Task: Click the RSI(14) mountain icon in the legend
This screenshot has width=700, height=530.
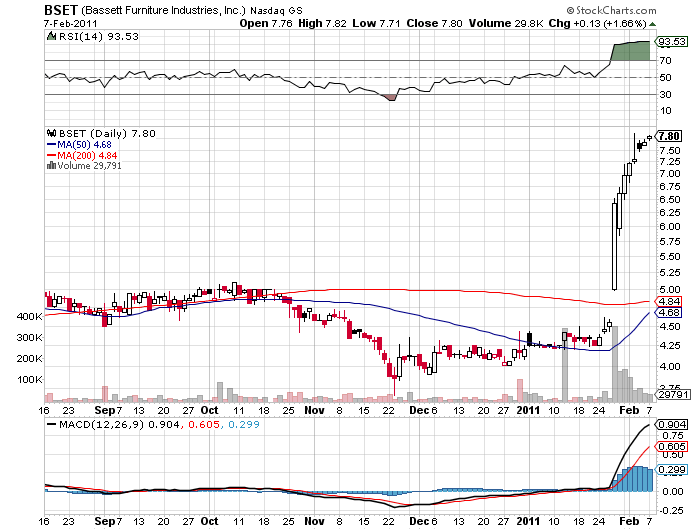Action: click(51, 36)
